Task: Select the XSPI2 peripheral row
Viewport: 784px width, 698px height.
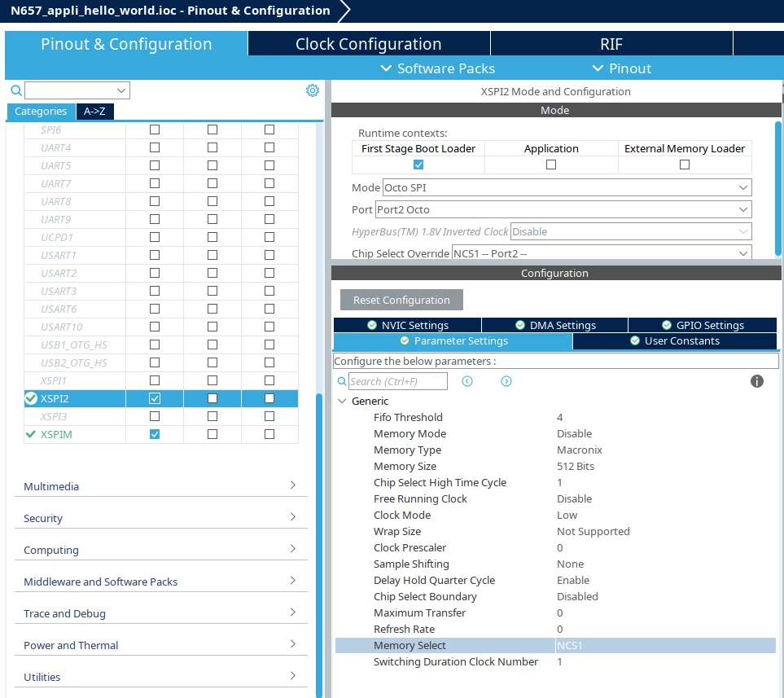Action: 161,399
